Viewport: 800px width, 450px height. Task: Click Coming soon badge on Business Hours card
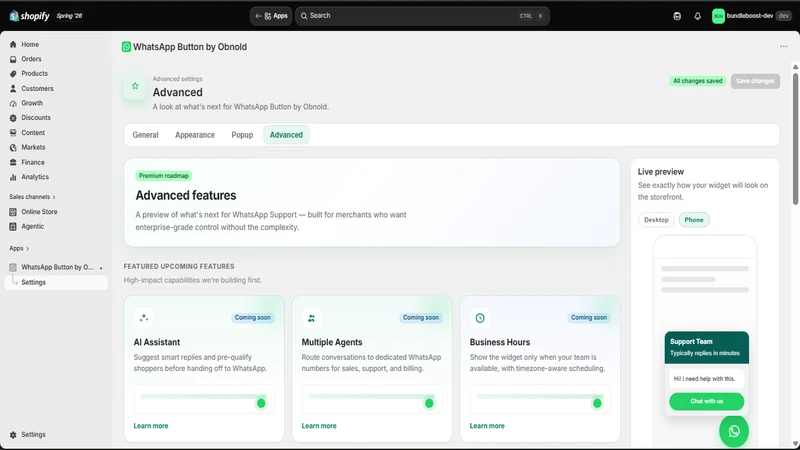point(589,318)
